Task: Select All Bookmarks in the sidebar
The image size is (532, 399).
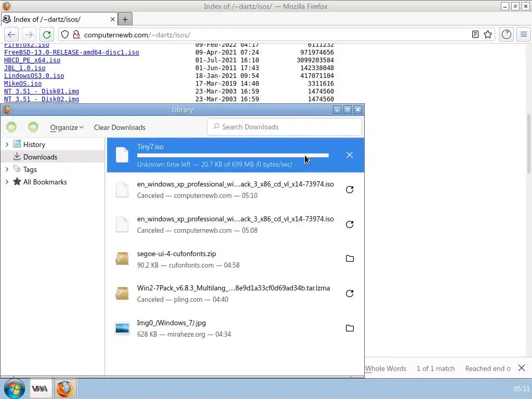Action: 52,182
